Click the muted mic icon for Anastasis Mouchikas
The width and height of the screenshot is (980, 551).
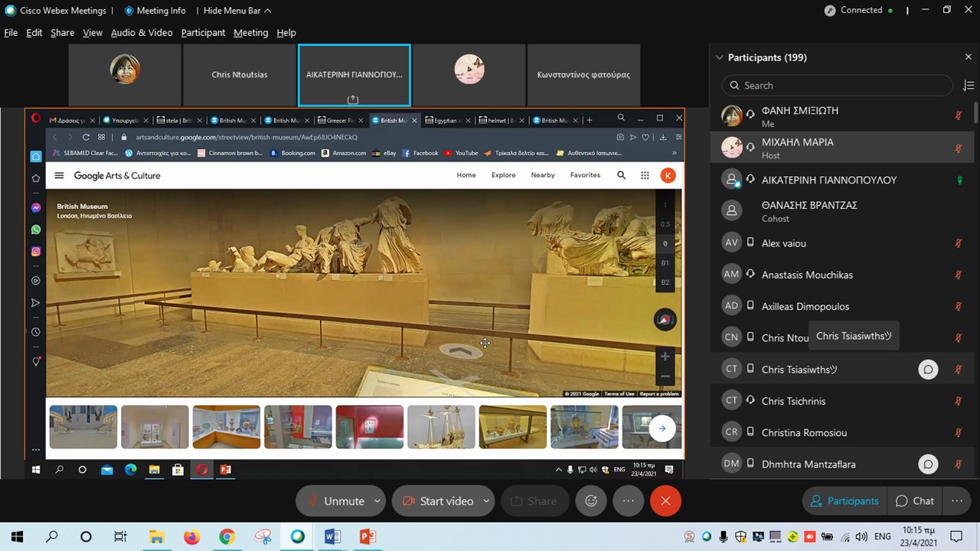pos(958,275)
